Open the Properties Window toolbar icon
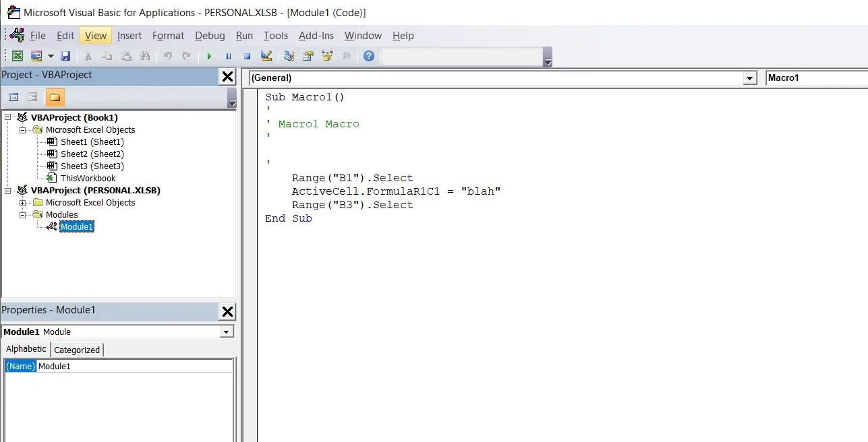868x442 pixels. point(308,56)
